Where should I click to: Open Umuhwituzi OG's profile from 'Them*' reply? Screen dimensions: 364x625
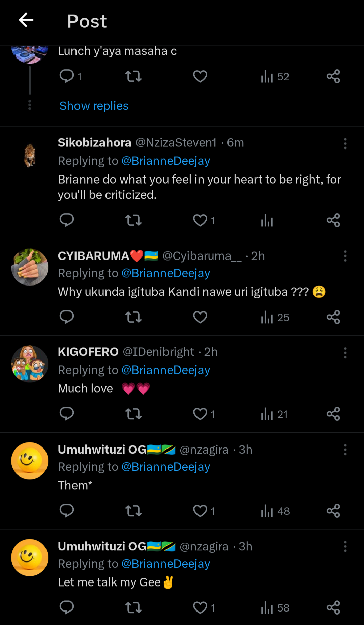click(x=30, y=461)
